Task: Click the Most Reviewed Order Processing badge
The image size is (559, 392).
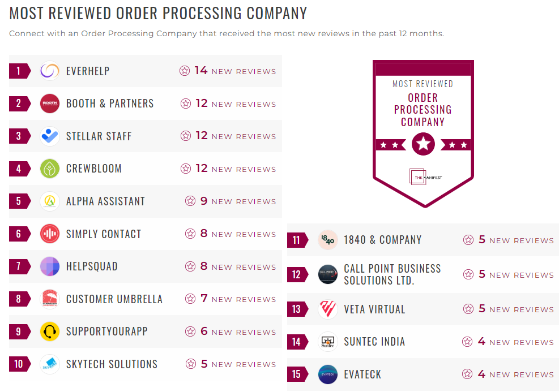Action: 423,133
